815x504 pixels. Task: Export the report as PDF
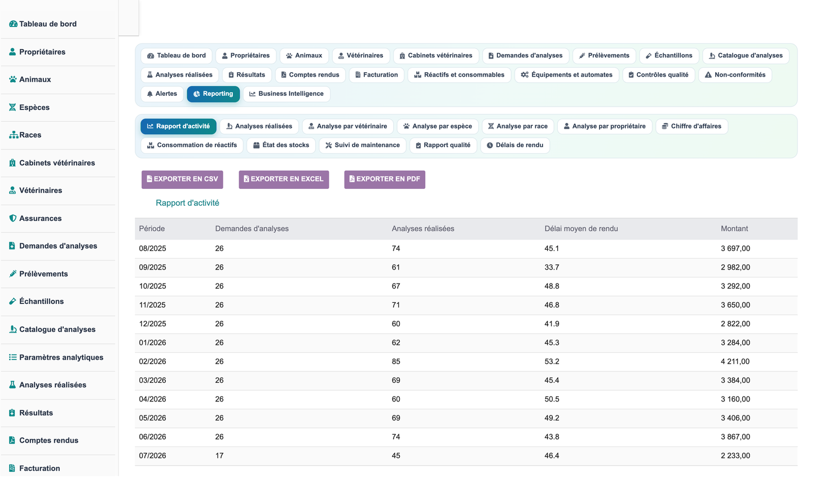click(385, 179)
